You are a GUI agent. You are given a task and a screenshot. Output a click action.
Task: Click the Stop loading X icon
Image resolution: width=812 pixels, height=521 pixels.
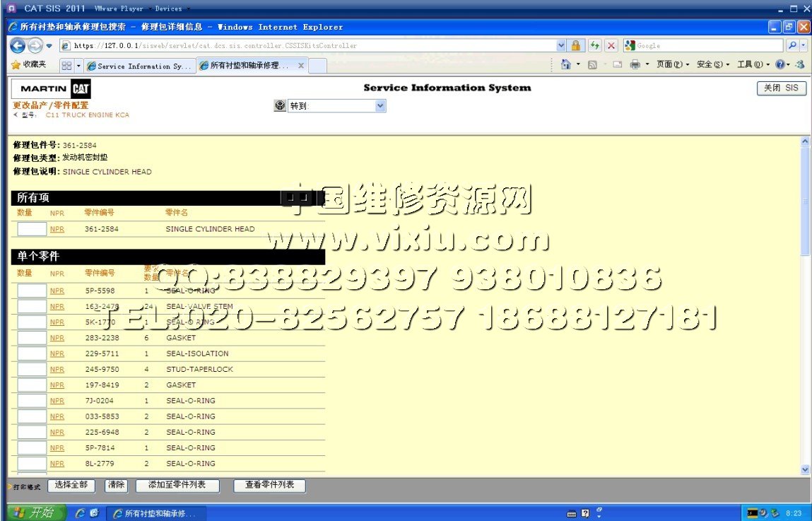(611, 46)
